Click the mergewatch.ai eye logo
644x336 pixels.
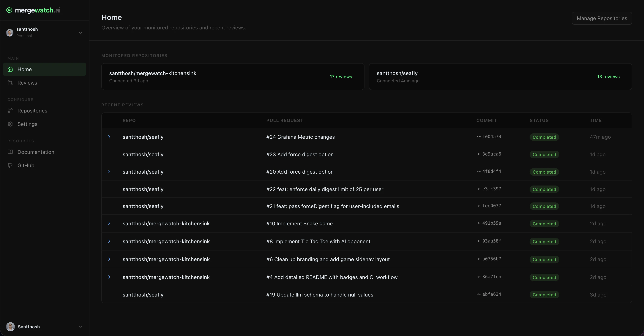[9, 10]
